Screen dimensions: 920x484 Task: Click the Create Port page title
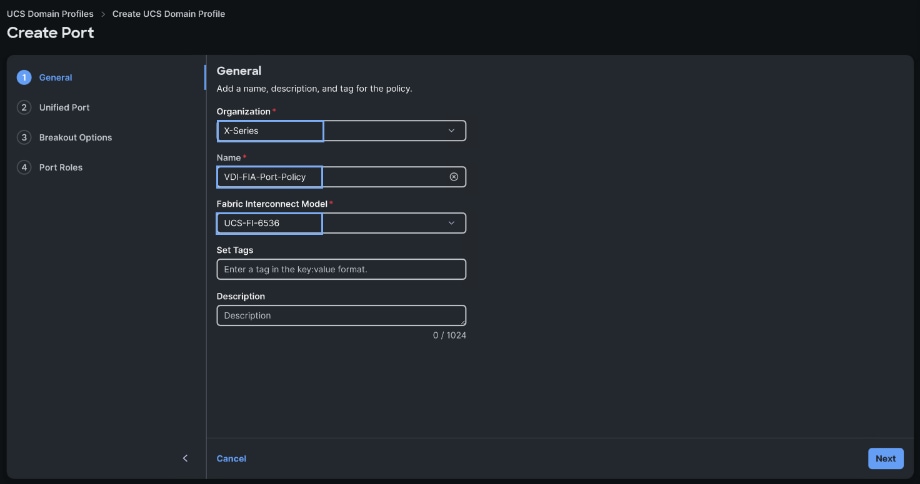tap(50, 33)
